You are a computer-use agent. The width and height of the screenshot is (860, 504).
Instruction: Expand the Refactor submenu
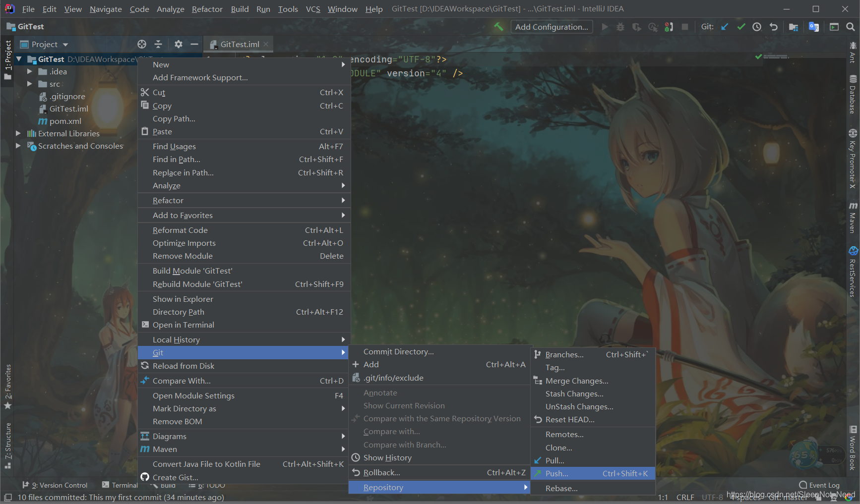[244, 200]
